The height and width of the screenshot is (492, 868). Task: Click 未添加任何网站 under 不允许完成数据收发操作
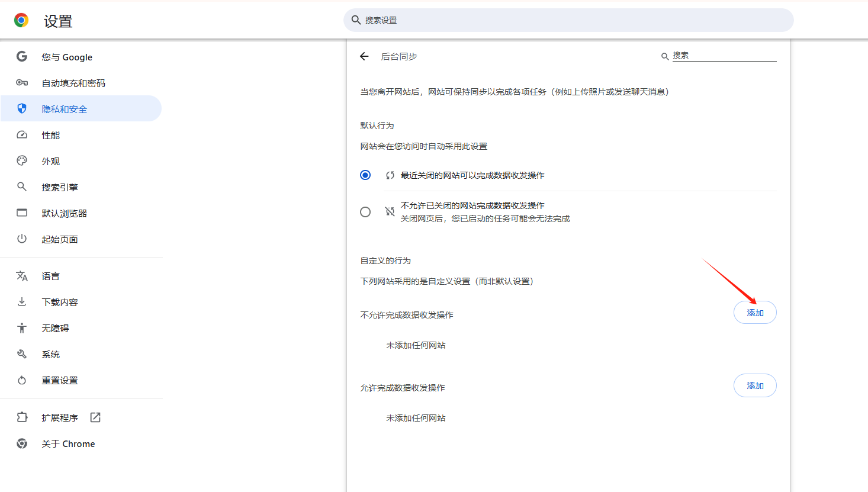tap(416, 345)
